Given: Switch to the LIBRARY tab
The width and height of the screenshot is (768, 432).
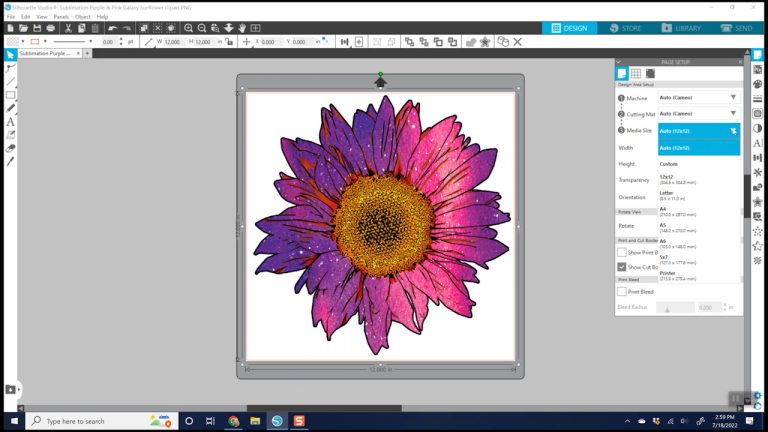Looking at the screenshot, I should (681, 28).
